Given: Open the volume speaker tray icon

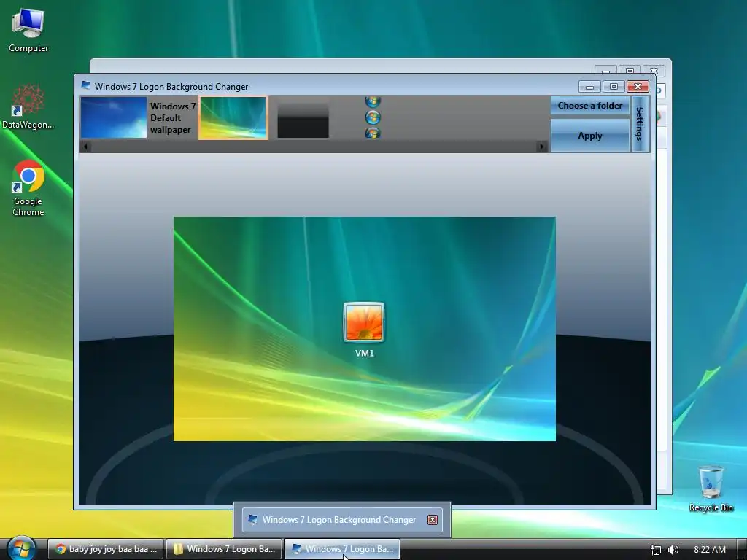Looking at the screenshot, I should tap(673, 550).
